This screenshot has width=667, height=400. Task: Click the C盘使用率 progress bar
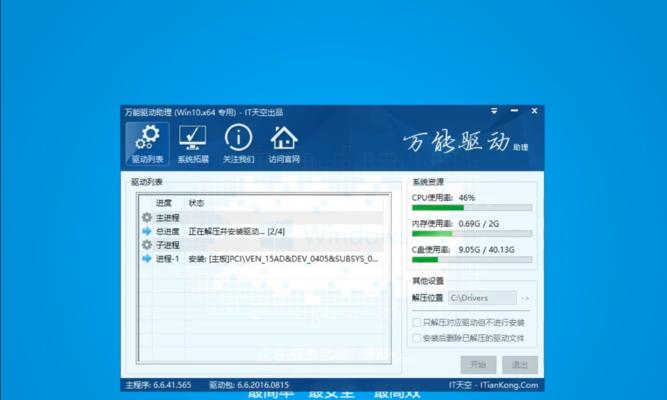472,260
